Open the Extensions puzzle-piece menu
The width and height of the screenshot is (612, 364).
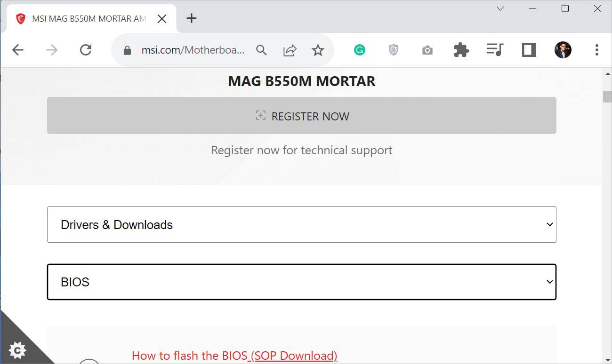(x=461, y=50)
